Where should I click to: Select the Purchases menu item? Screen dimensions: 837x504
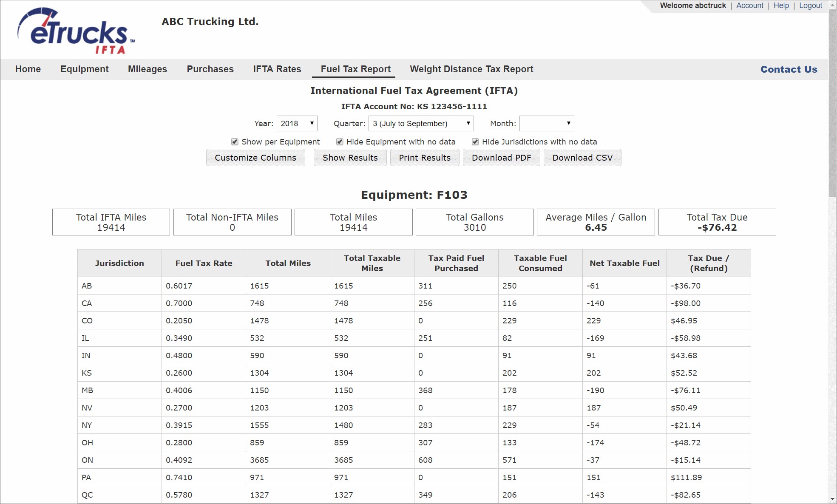click(x=210, y=69)
